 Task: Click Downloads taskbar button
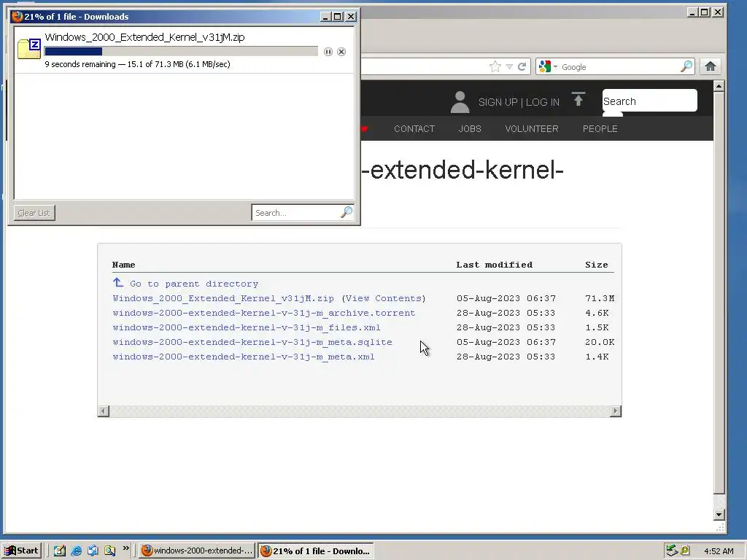coord(316,551)
